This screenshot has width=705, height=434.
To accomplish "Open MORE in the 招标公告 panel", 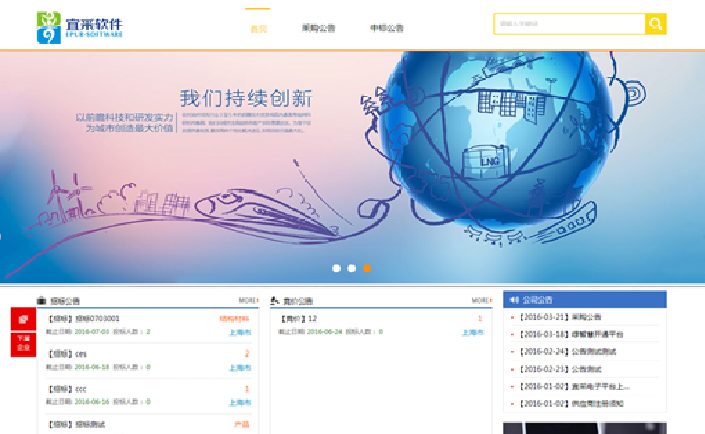I will tap(248, 300).
